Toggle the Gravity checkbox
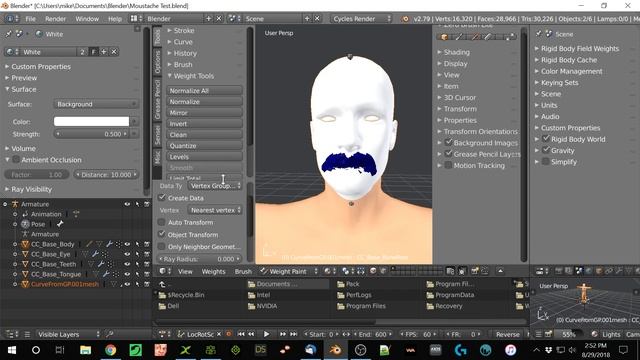This screenshot has width=640, height=360. [546, 150]
